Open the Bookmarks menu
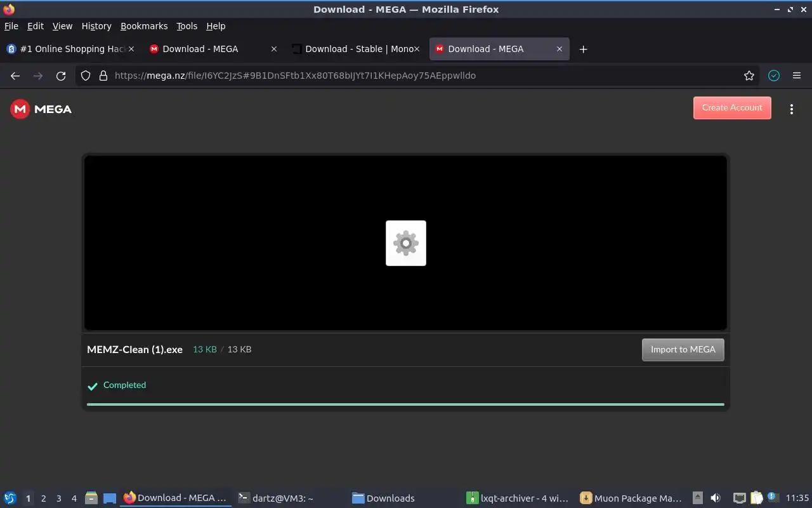 tap(144, 26)
